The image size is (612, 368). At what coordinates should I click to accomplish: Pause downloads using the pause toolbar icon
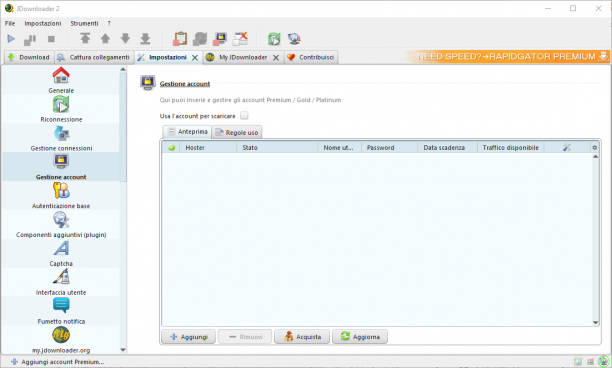click(30, 39)
